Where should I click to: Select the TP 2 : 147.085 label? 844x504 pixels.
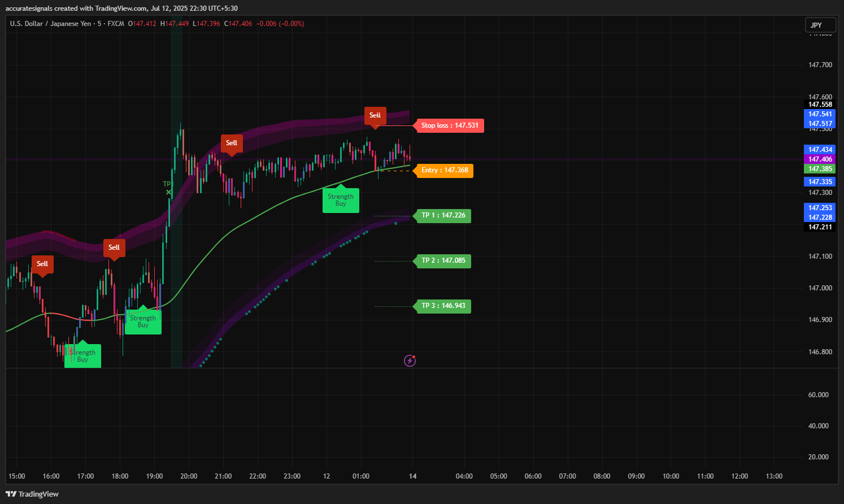pos(443,260)
